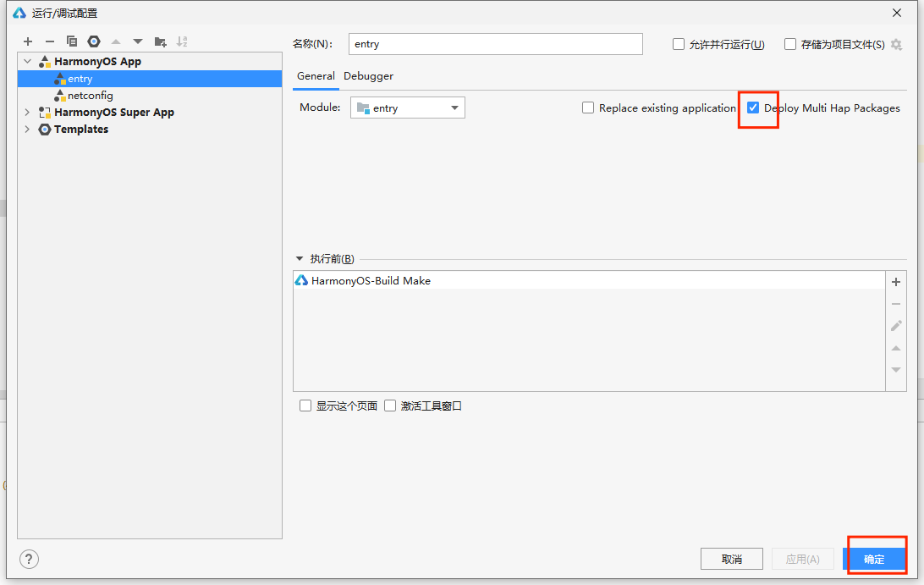The image size is (924, 585).
Task: Uncheck Deploy Multi Hap Packages
Action: [x=753, y=108]
